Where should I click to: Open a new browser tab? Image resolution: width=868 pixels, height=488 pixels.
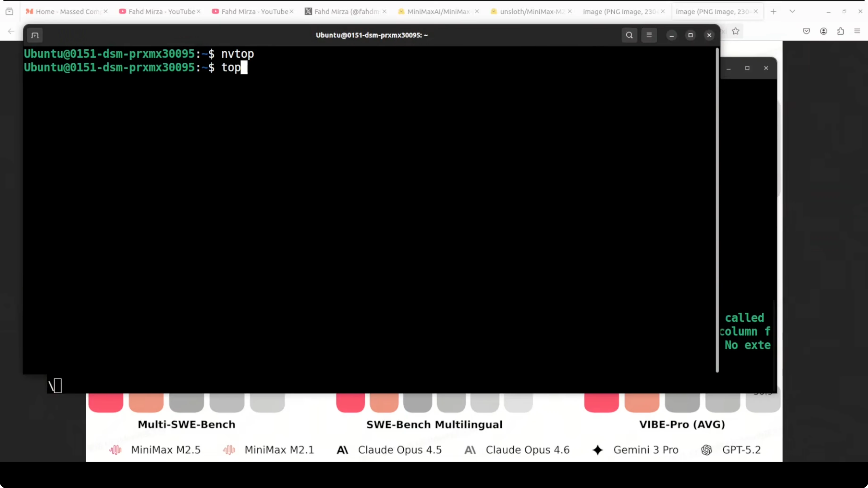[773, 11]
